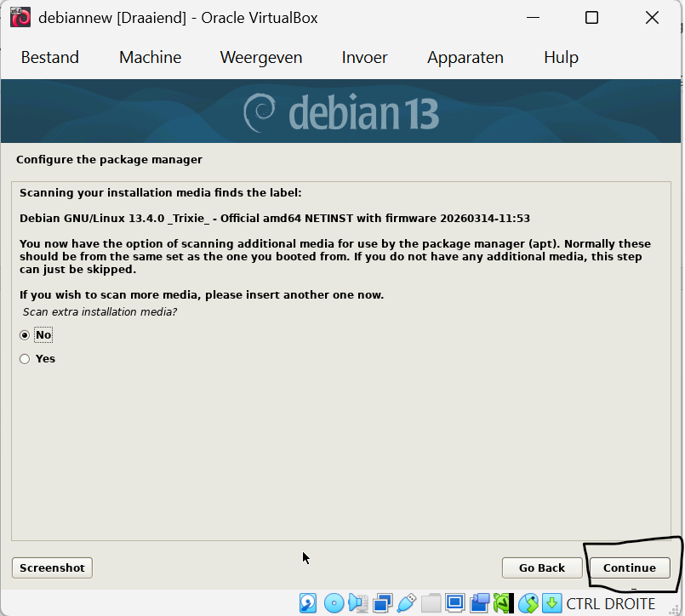Click the optical drive status icon

pos(334,603)
